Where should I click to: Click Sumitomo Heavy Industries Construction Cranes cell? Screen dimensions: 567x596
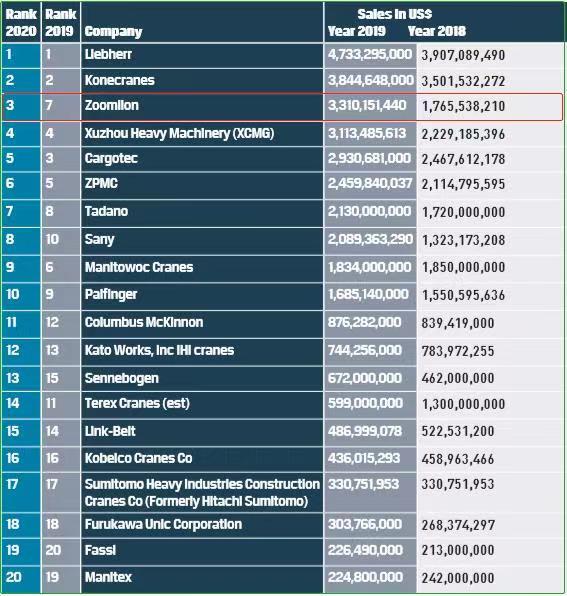(x=202, y=493)
